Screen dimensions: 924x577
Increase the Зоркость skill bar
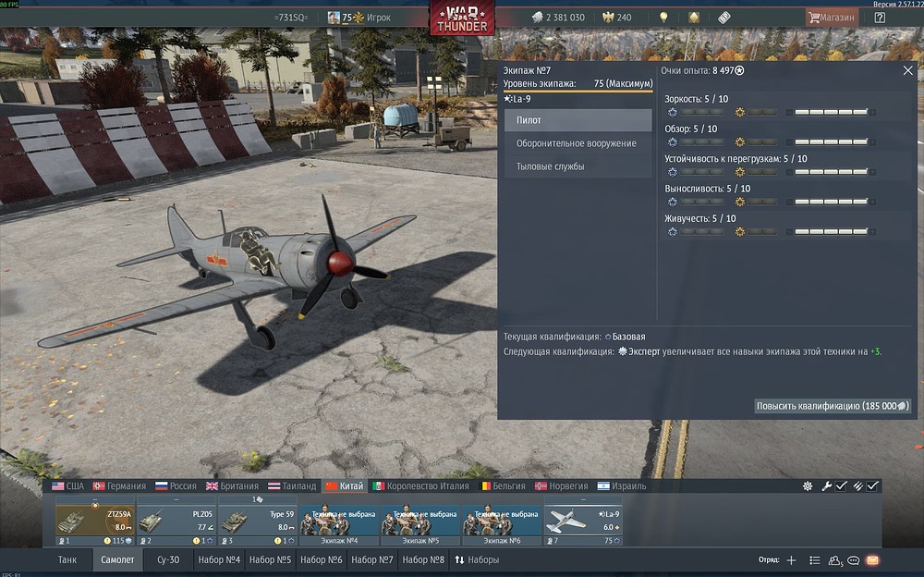[831, 112]
